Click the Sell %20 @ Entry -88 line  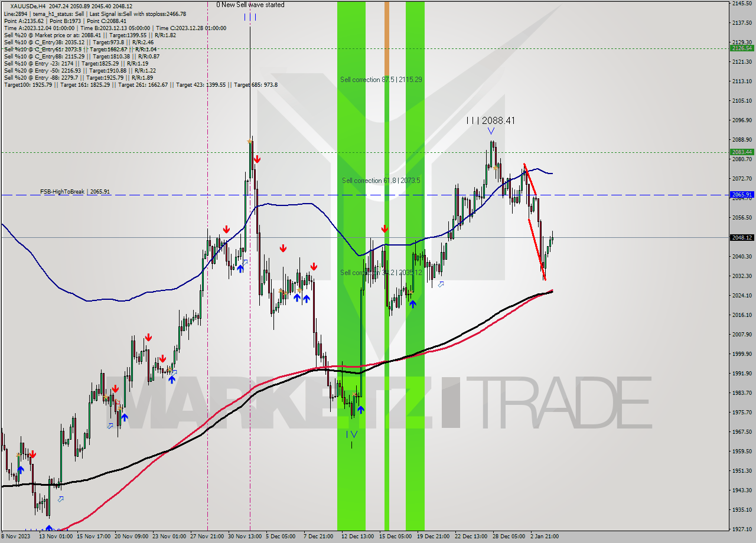click(78, 77)
